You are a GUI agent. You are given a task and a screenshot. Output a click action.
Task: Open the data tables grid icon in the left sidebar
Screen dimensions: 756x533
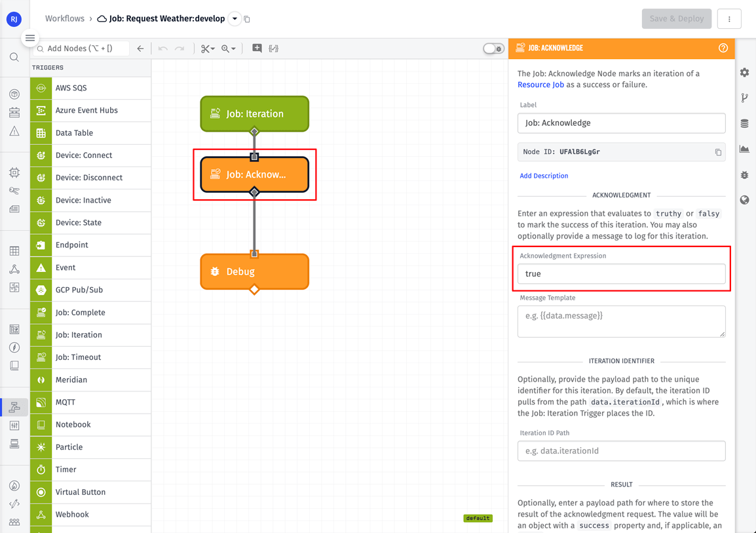14,251
